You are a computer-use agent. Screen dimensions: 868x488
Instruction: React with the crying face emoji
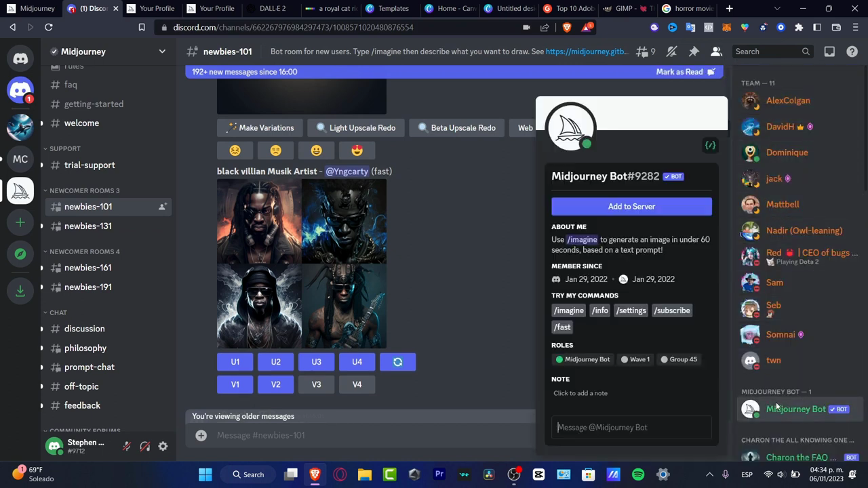click(x=235, y=150)
